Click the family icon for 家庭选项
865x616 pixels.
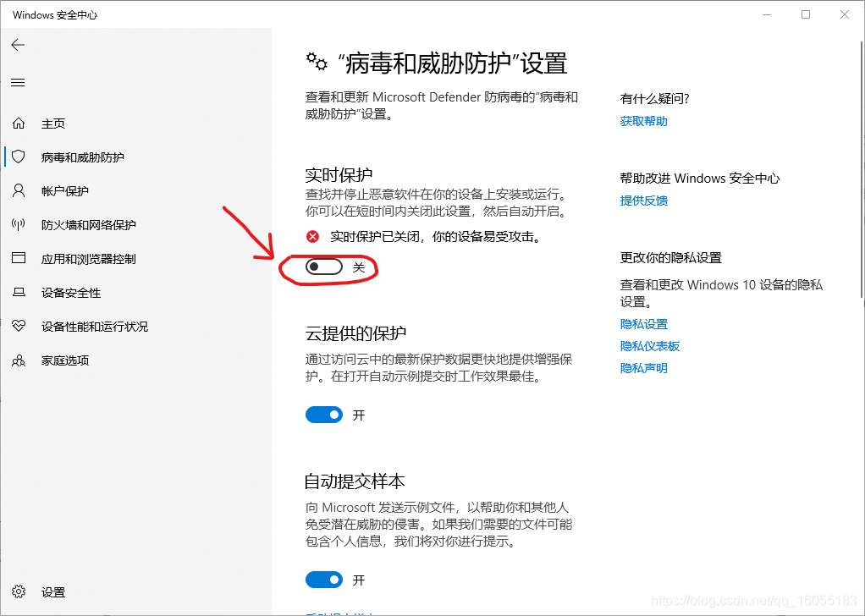click(x=19, y=360)
